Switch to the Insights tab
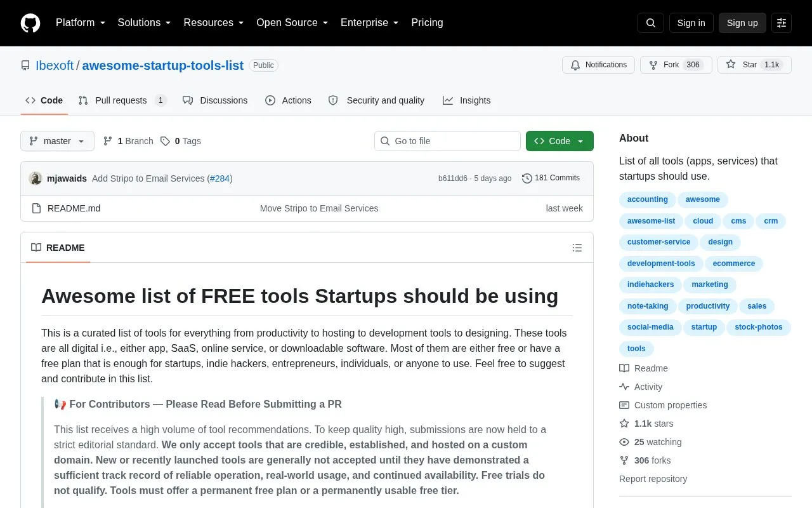The image size is (812, 508). [x=466, y=100]
